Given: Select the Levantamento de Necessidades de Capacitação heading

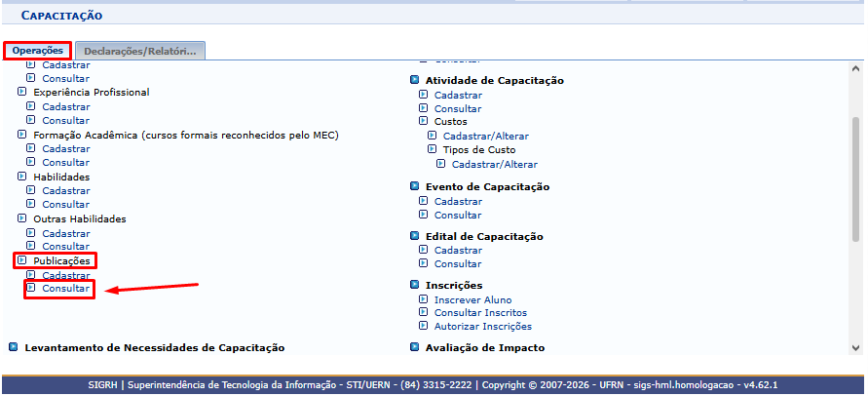Looking at the screenshot, I should tap(155, 348).
